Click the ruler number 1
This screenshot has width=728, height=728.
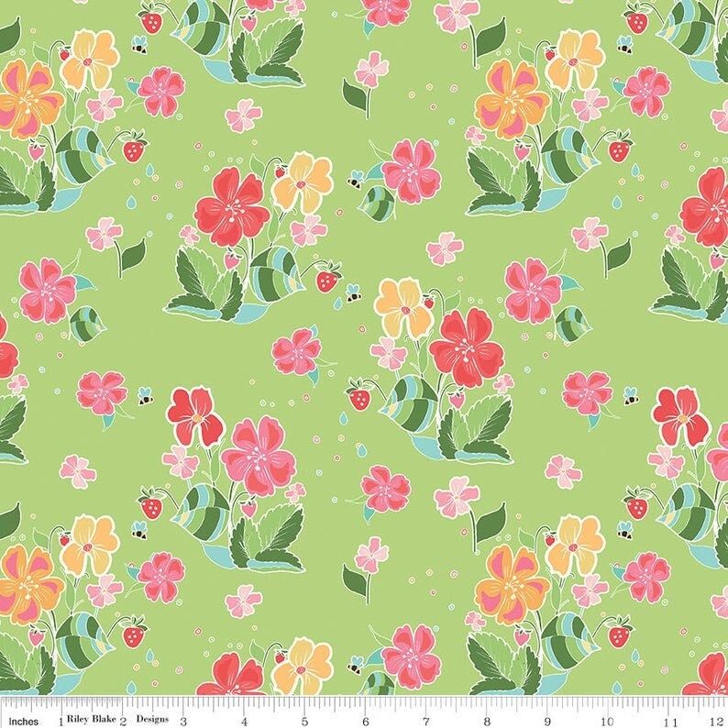pyautogui.click(x=61, y=722)
